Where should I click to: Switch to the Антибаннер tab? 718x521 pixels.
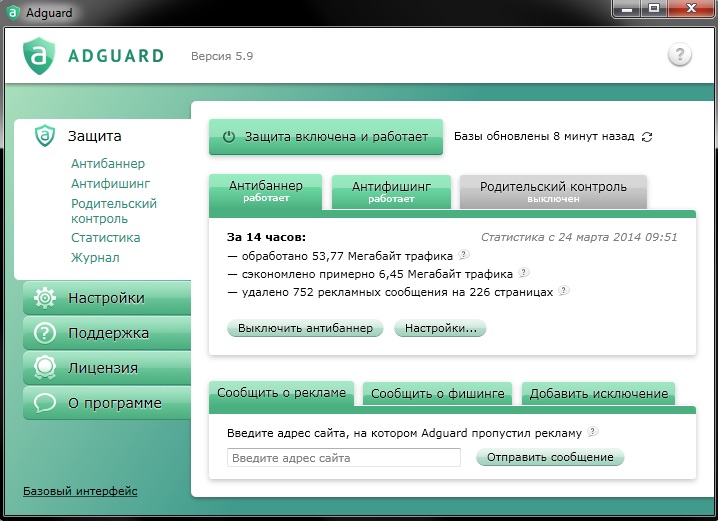266,191
